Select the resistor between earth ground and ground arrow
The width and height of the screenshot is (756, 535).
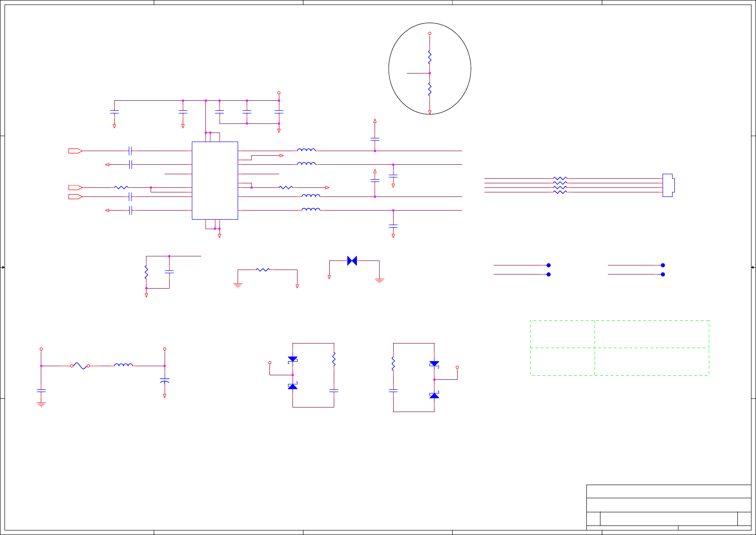(263, 270)
